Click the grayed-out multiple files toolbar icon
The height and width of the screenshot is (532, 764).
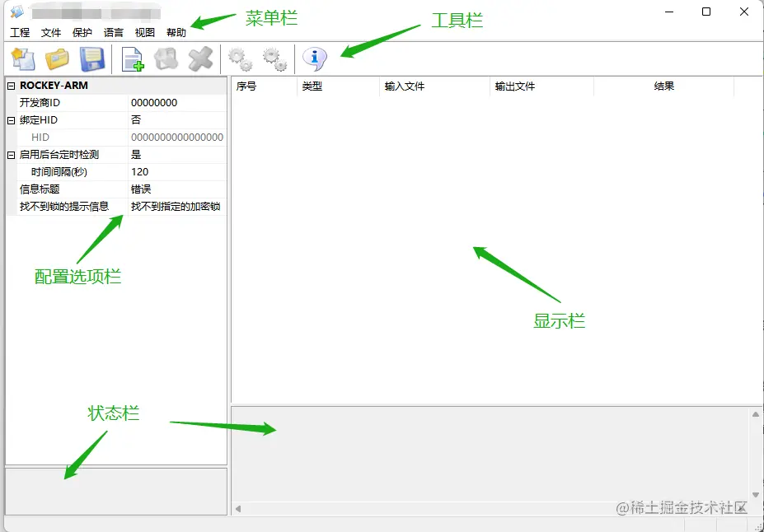[x=166, y=59]
